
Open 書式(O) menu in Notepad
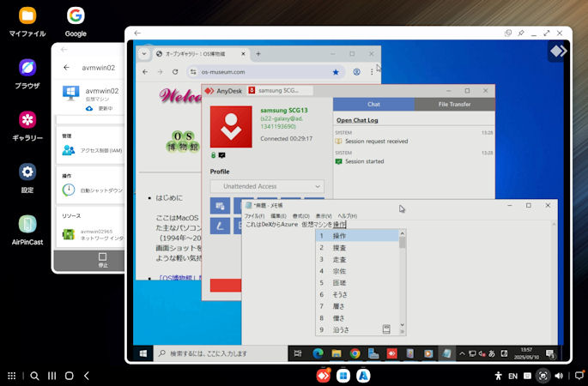point(300,216)
